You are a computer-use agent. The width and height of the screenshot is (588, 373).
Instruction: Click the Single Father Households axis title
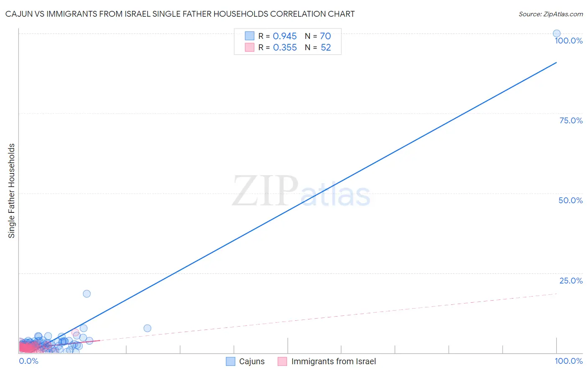11,191
